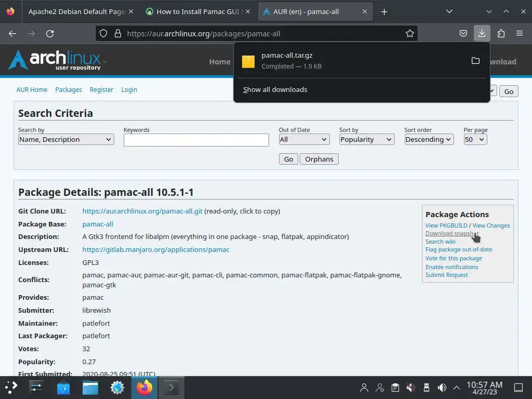Viewport: 532px width, 399px height.
Task: Open a new browser tab
Action: (x=384, y=12)
